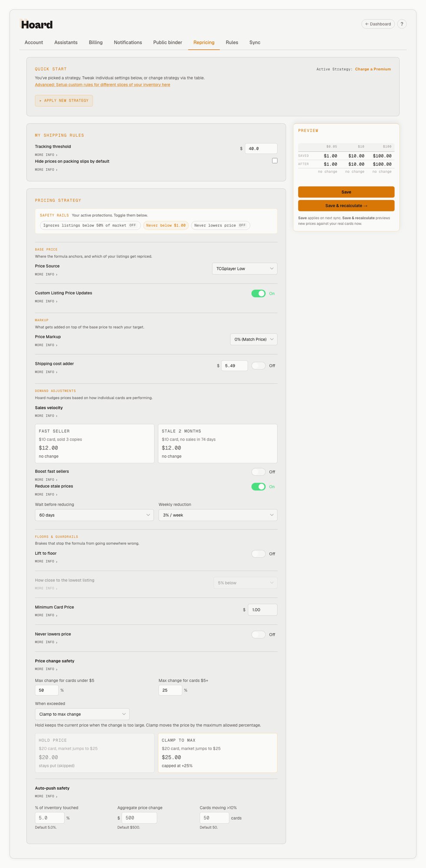The image size is (426, 868).
Task: Click Save & recalculate button
Action: [346, 206]
